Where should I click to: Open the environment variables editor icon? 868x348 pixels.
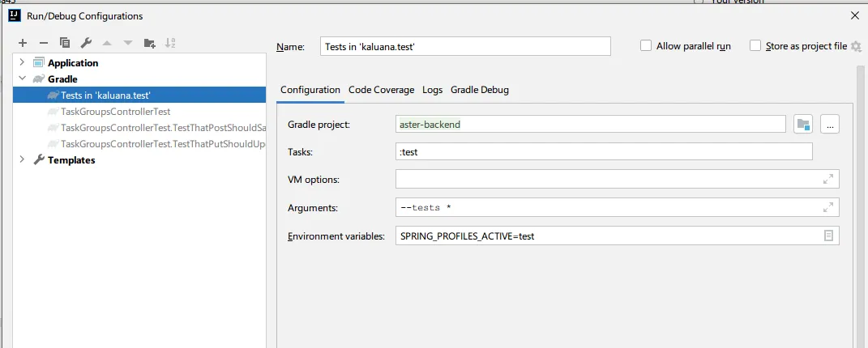tap(828, 236)
